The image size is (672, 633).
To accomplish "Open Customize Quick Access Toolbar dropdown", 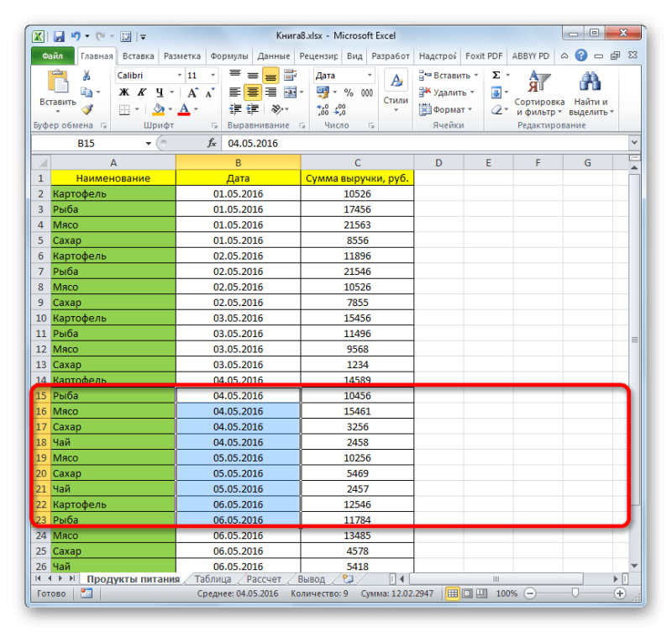I will point(143,37).
